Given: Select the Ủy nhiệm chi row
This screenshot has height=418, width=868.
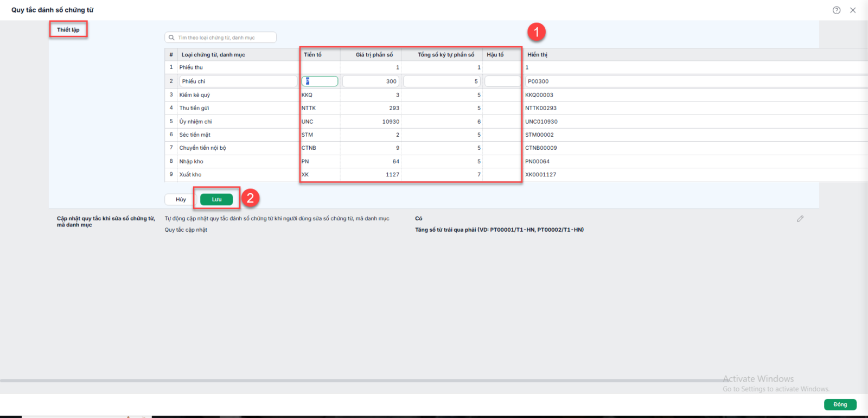Looking at the screenshot, I should pos(516,122).
